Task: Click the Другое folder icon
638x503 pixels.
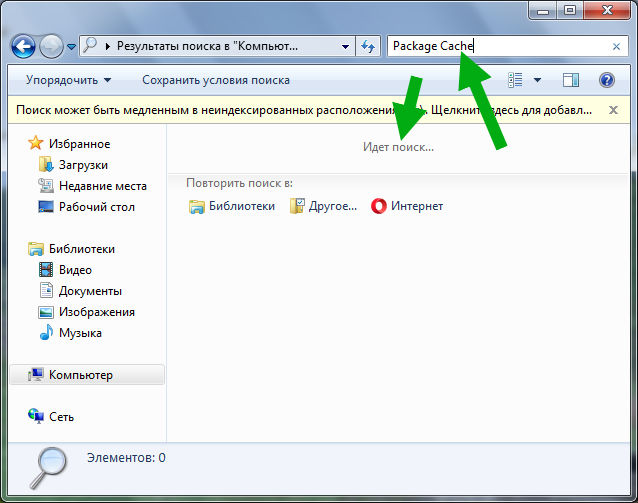Action: (297, 206)
